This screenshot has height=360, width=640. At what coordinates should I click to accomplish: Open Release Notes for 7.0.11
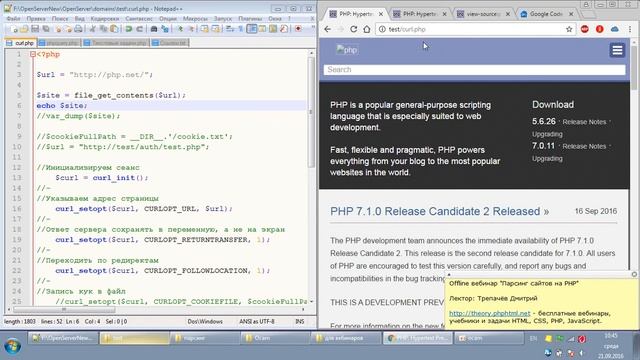(584, 147)
